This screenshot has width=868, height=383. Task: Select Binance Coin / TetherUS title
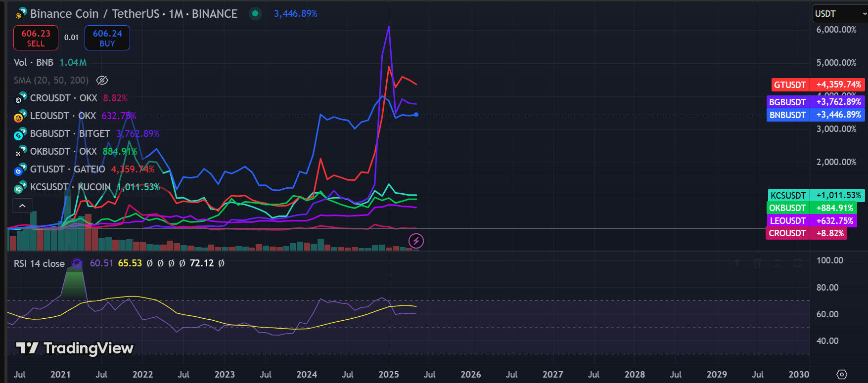pyautogui.click(x=134, y=14)
